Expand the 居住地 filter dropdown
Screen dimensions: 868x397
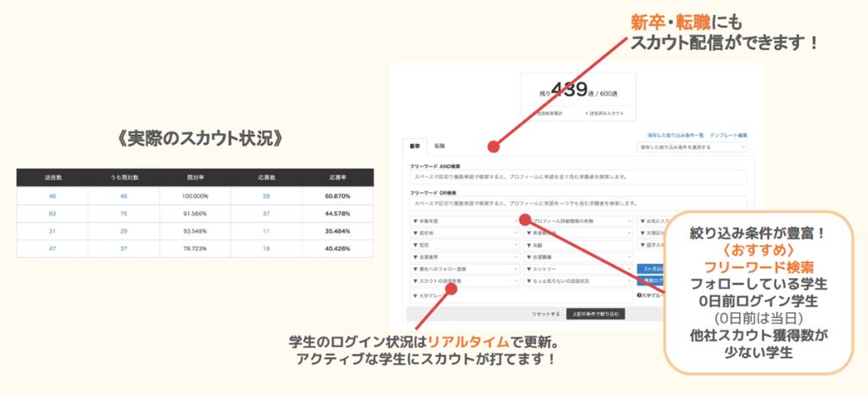pos(463,232)
